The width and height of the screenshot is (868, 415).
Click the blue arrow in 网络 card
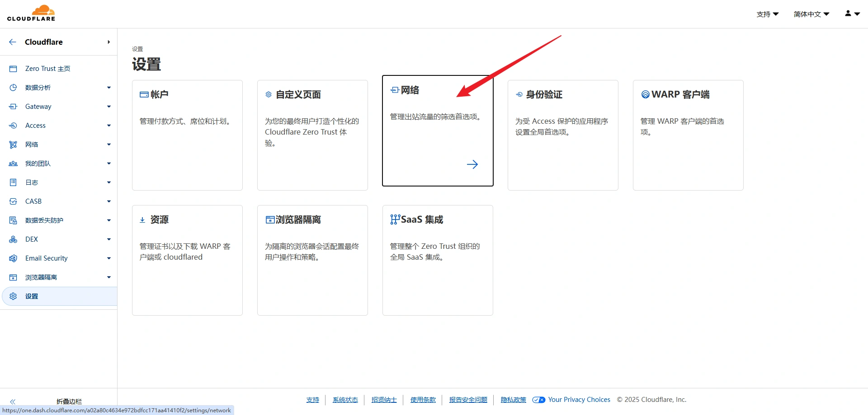[x=472, y=164]
